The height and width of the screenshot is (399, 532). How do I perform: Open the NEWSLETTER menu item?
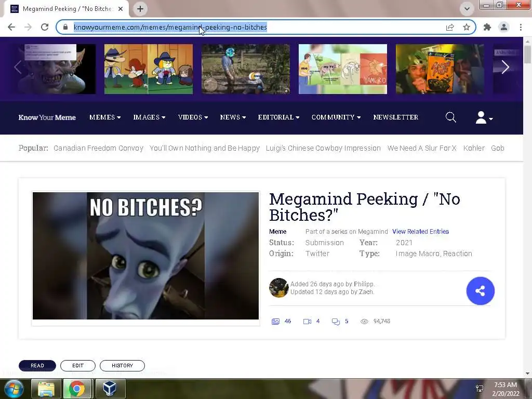pos(395,117)
